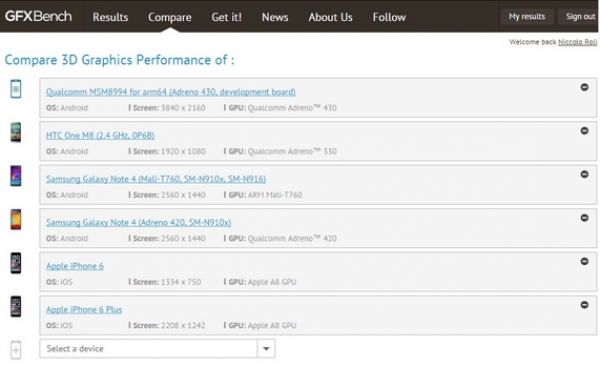Open the Compare tab
Image resolution: width=600 pixels, height=367 pixels.
(170, 17)
